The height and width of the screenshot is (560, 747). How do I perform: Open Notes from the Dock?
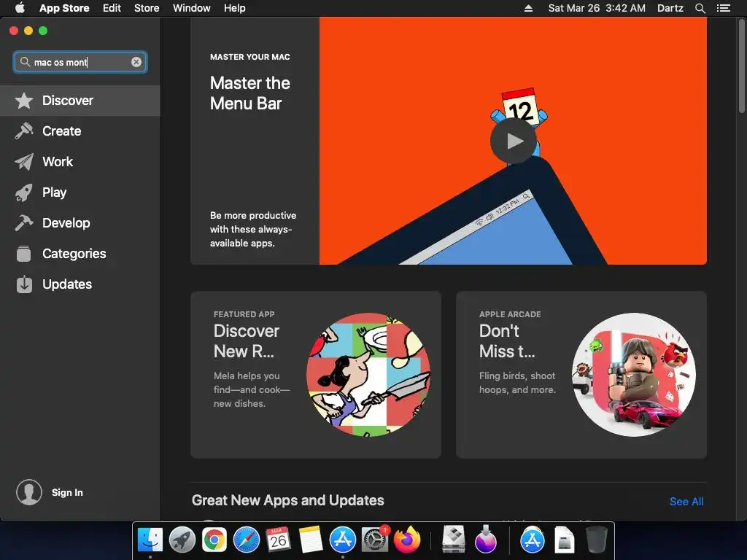(311, 540)
